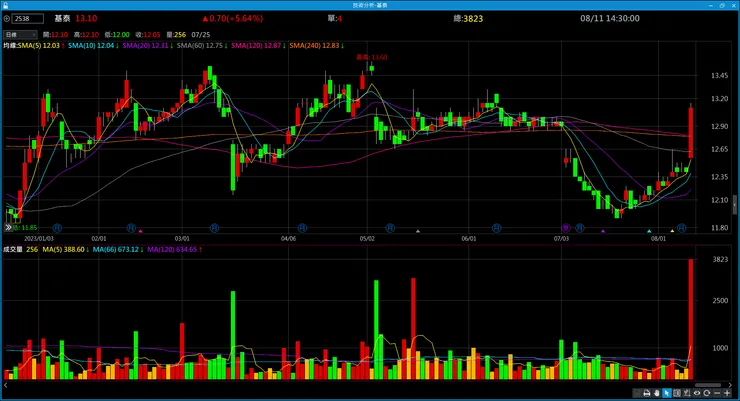The height and width of the screenshot is (401, 740).
Task: Click the price change ▲0.70(+5.64%)
Action: (x=233, y=18)
